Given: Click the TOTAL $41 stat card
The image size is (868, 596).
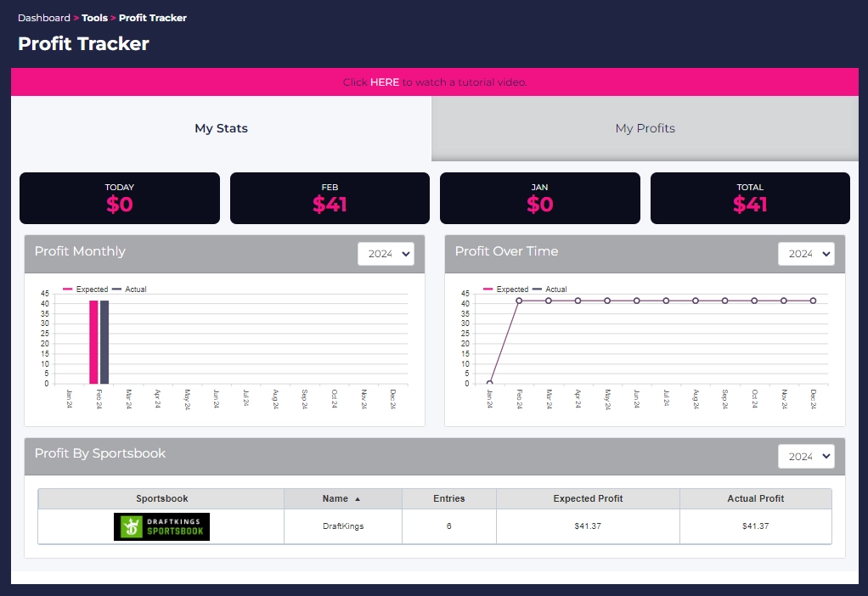Looking at the screenshot, I should tap(750, 198).
